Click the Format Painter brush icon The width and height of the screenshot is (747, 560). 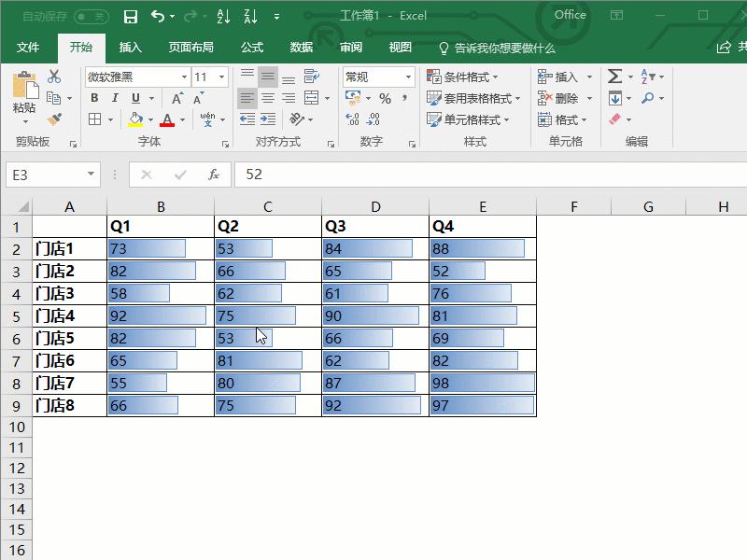pos(54,119)
